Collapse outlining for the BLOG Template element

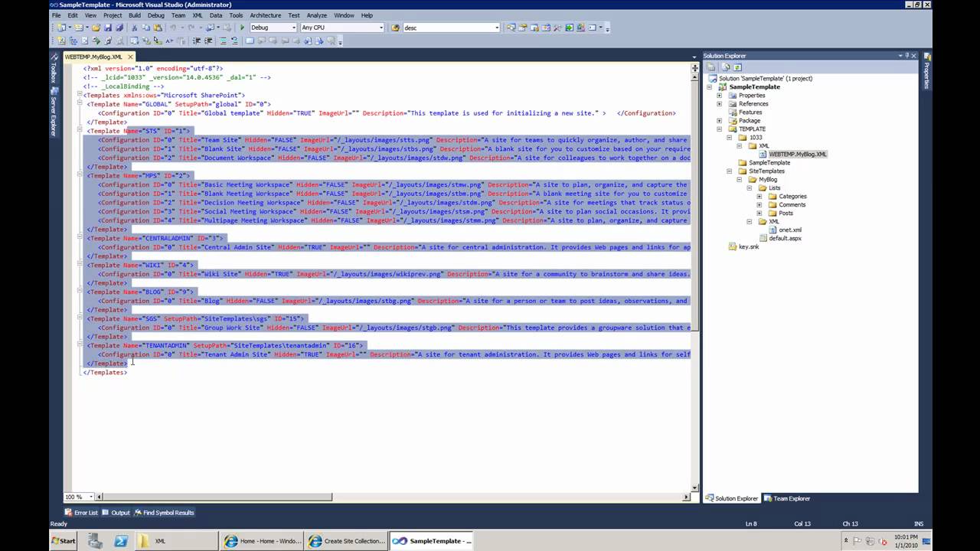[x=79, y=292]
